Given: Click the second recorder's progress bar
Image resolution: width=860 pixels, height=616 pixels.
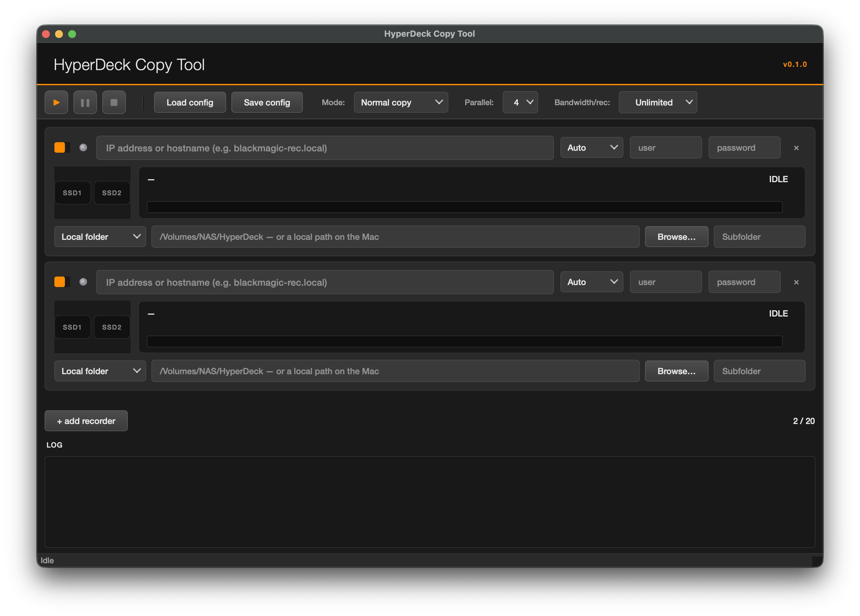Looking at the screenshot, I should point(464,341).
